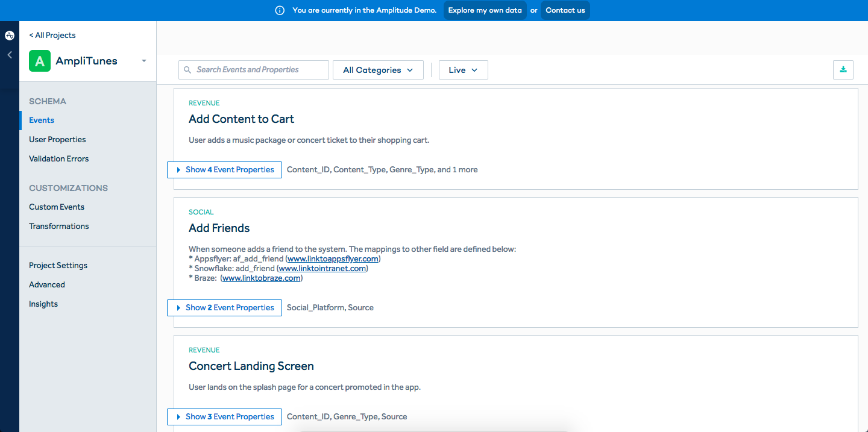Click the SCHEMA section heading
This screenshot has width=868, height=432.
coord(48,101)
